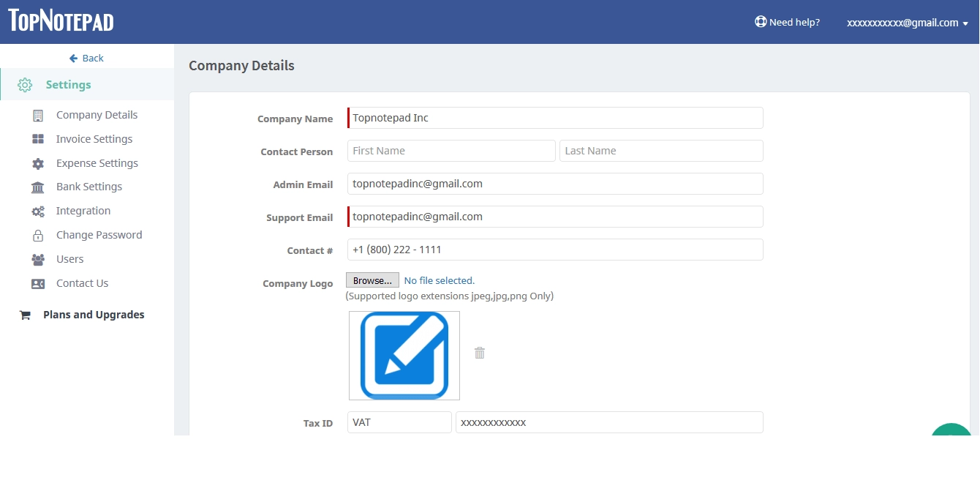
Task: Focus the Support Email field
Action: coord(556,217)
